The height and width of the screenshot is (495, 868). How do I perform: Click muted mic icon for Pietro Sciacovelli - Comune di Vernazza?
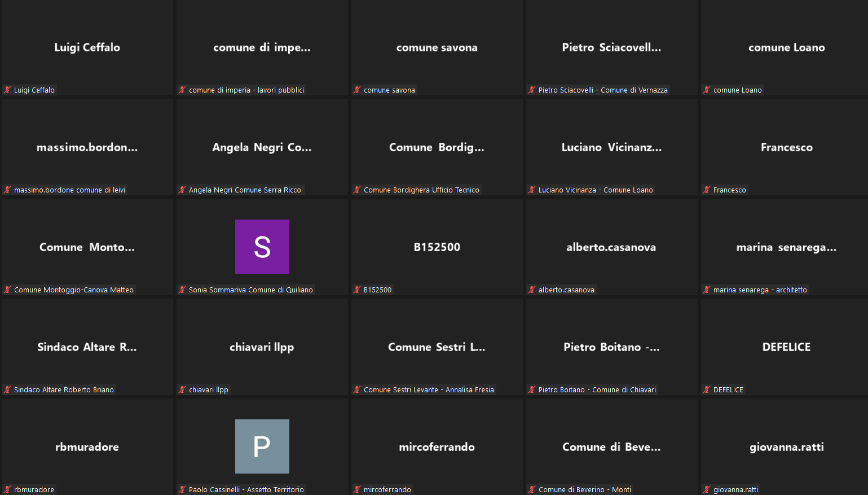click(x=532, y=90)
